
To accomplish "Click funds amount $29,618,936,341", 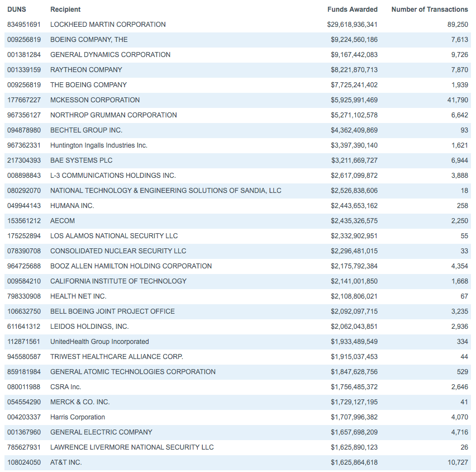I will click(352, 25).
